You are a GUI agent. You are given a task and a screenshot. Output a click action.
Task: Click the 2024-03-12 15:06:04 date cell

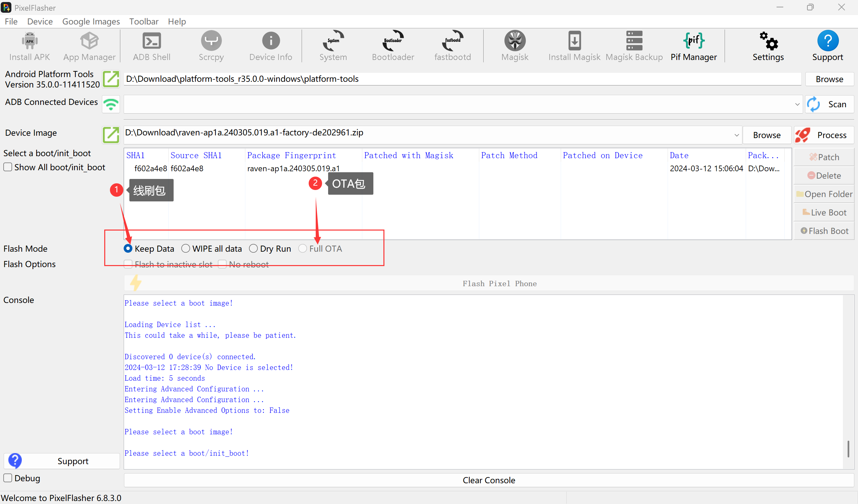pyautogui.click(x=706, y=168)
